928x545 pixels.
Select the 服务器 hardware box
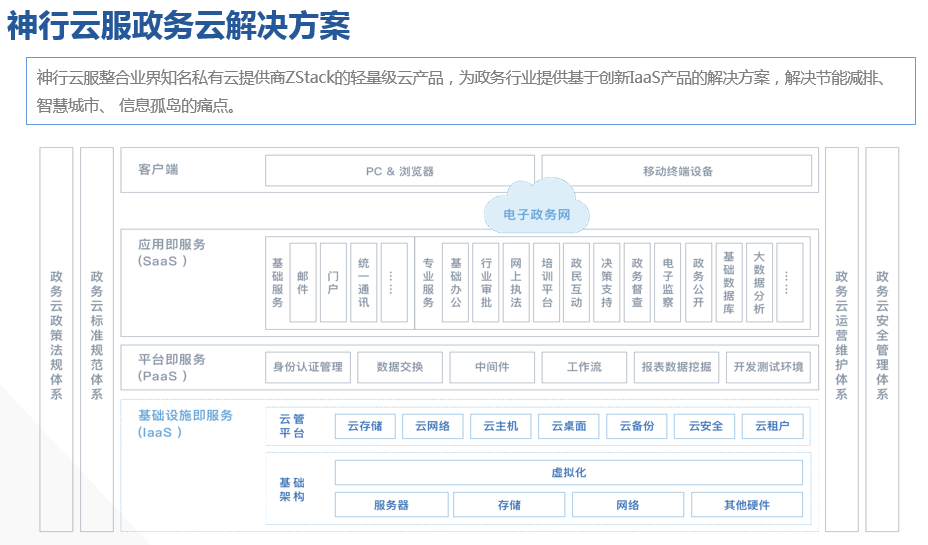pos(391,505)
